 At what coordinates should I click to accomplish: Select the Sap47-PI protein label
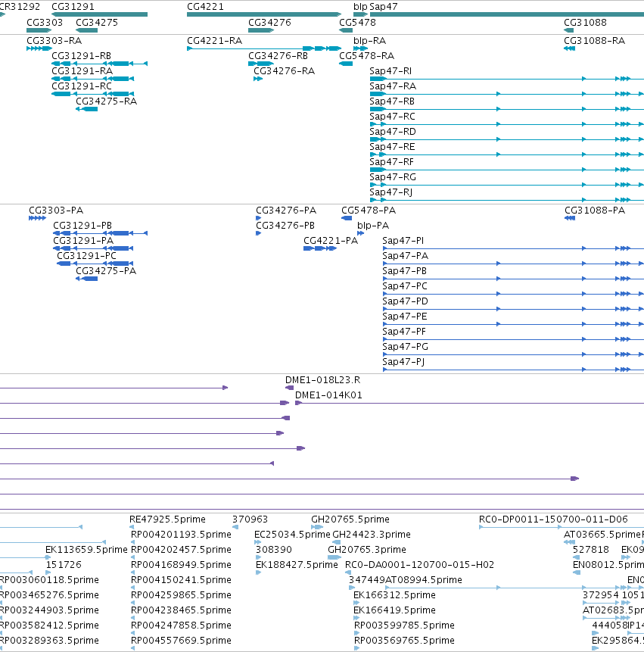(x=403, y=241)
